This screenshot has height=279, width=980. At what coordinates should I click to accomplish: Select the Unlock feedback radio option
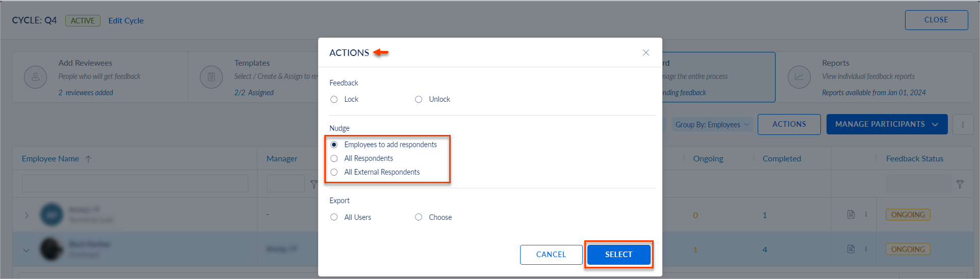pyautogui.click(x=419, y=99)
